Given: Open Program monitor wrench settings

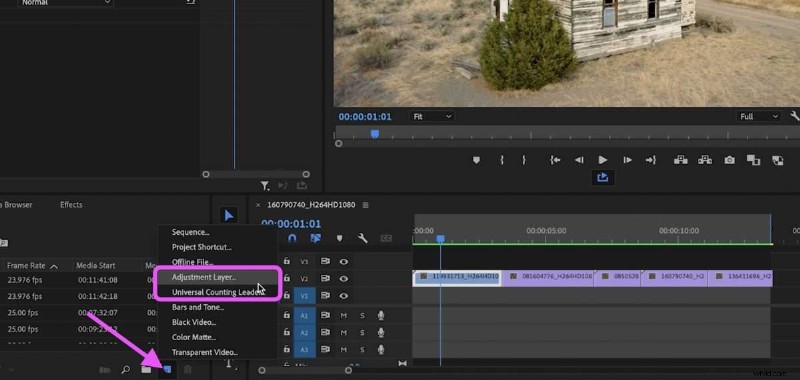Looking at the screenshot, I should [x=794, y=116].
